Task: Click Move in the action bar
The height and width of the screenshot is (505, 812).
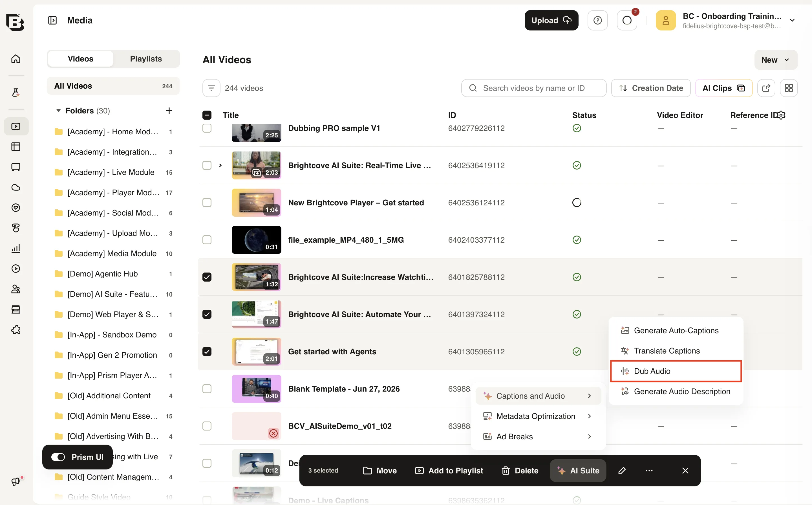Action: pyautogui.click(x=379, y=470)
